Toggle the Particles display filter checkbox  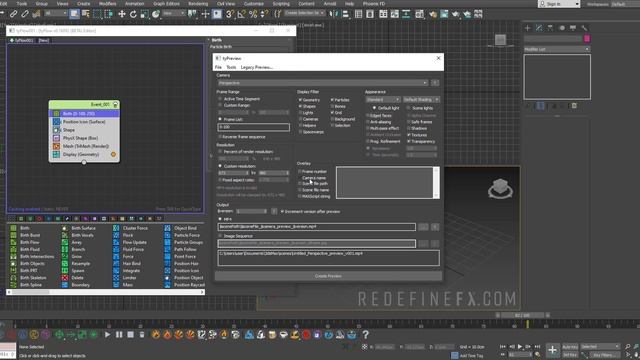[332, 100]
